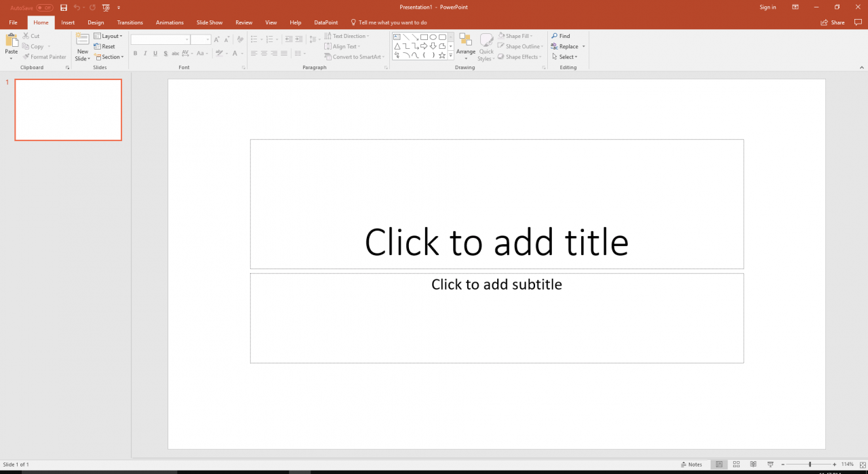Click Replace in the Editing group

point(567,46)
